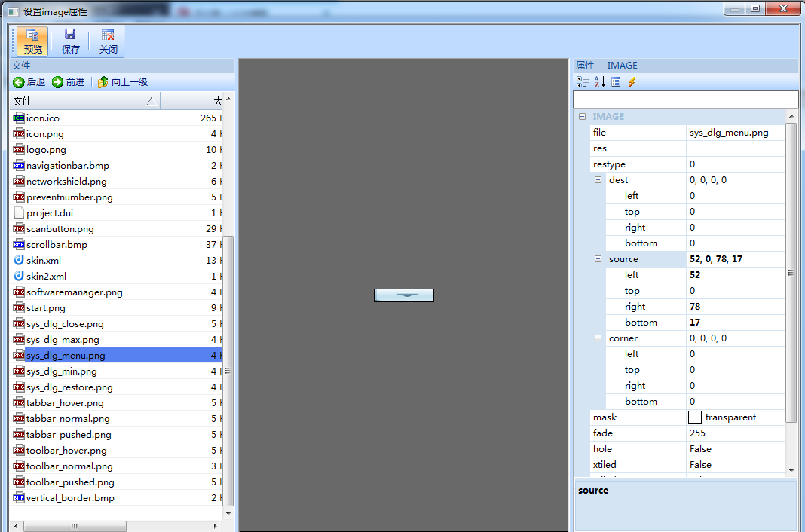Click the 向上一级 (Up one level) folder icon

pyautogui.click(x=103, y=82)
